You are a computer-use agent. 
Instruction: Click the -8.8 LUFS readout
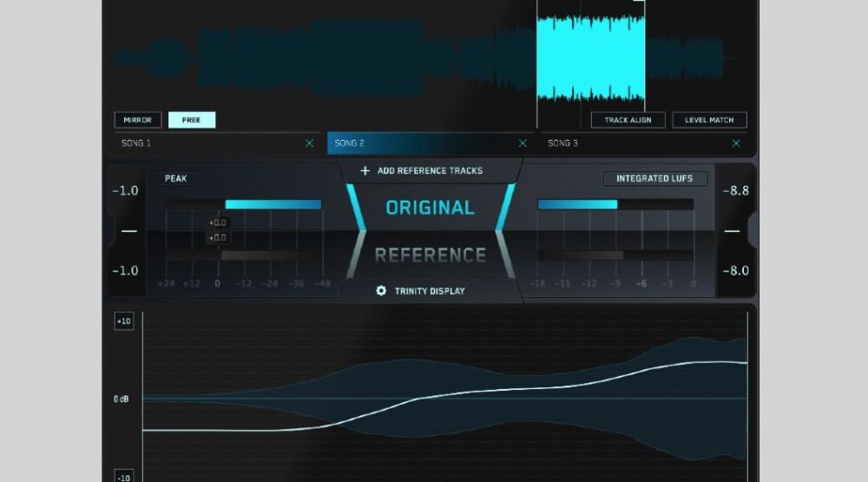tap(736, 190)
